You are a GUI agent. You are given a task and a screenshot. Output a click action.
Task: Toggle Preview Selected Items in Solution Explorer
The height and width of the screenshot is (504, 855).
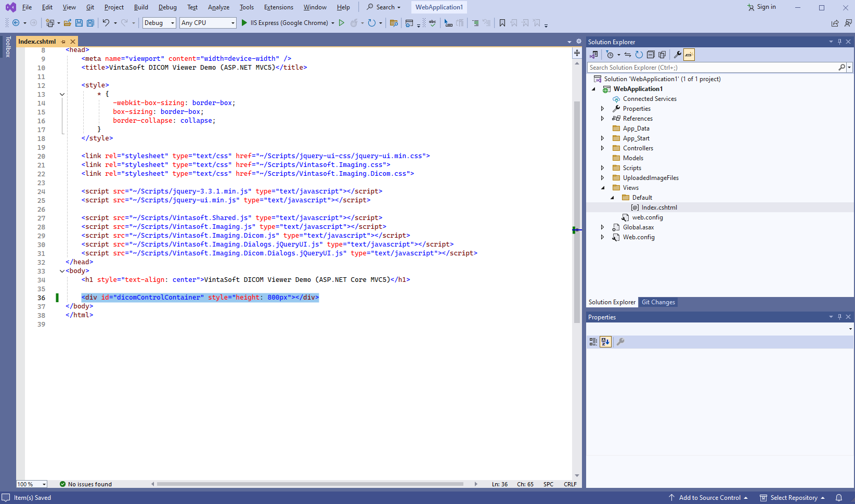pyautogui.click(x=689, y=55)
